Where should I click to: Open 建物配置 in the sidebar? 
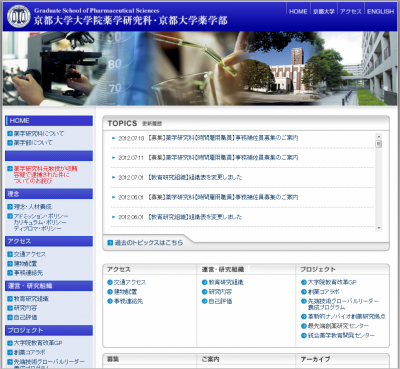coord(25,264)
